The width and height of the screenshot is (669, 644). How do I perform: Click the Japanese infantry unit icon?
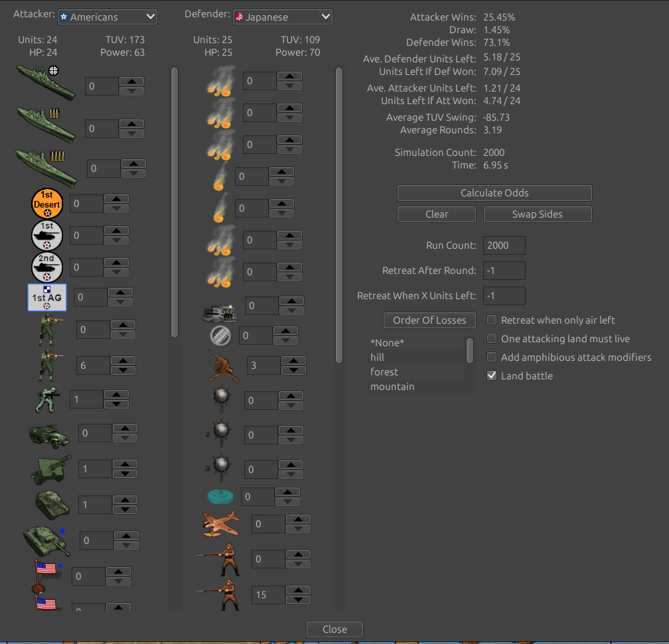[220, 594]
